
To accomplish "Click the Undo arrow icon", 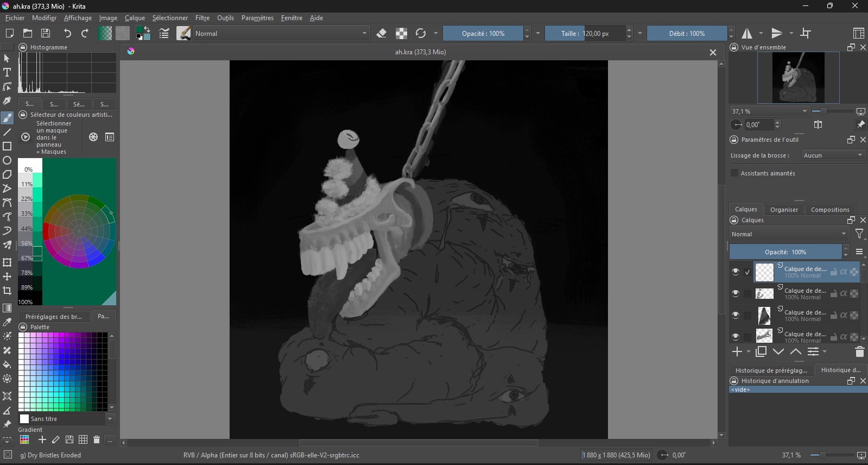I will click(67, 34).
